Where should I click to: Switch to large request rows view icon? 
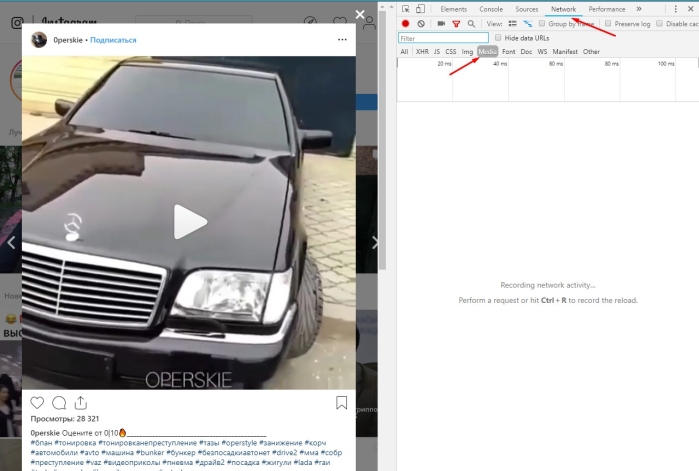click(x=513, y=24)
